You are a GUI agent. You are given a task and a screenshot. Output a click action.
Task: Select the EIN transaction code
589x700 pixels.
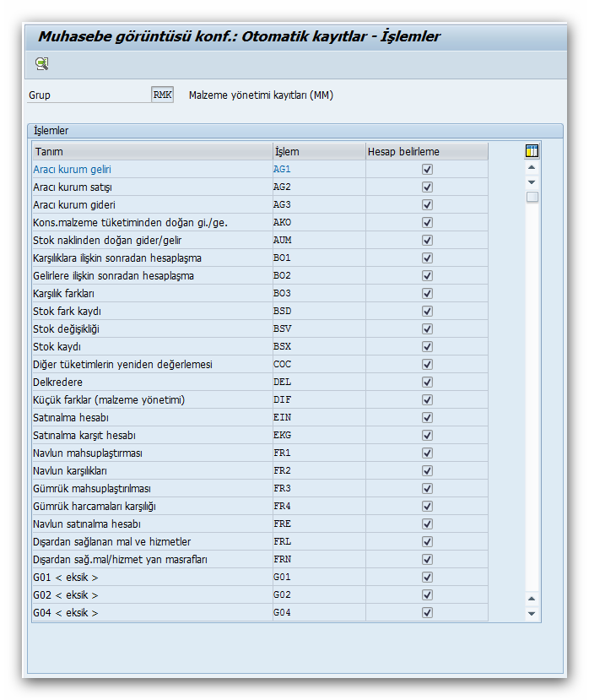point(319,417)
